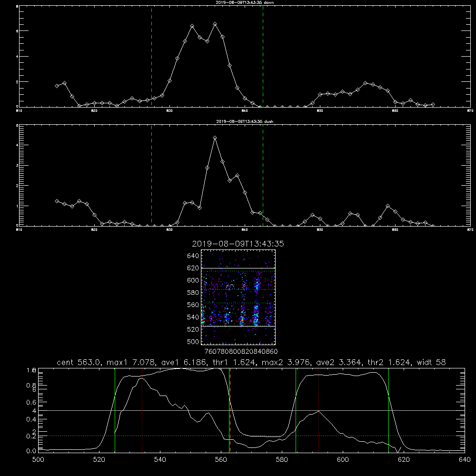Click the 500 label on bottom plot x-axis
Screen dimensions: 476x476
[x=38, y=460]
